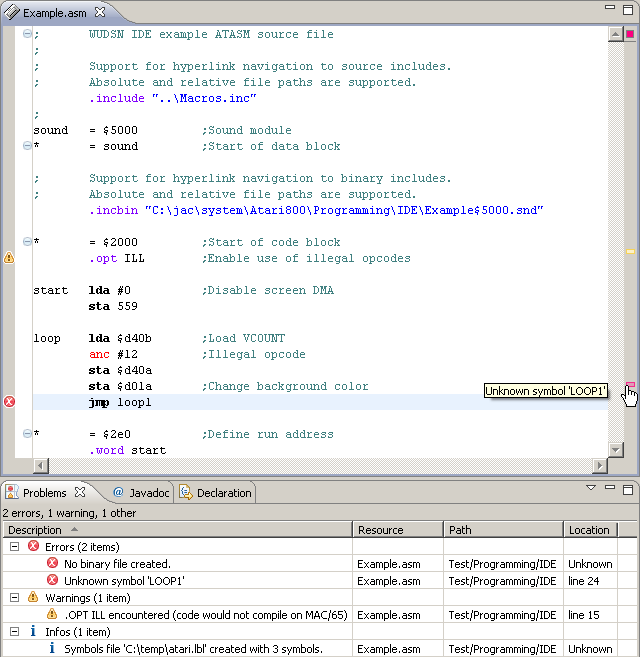Select "Unknown symbol 'LOOP1'" error row
640x657 pixels.
(x=319, y=581)
